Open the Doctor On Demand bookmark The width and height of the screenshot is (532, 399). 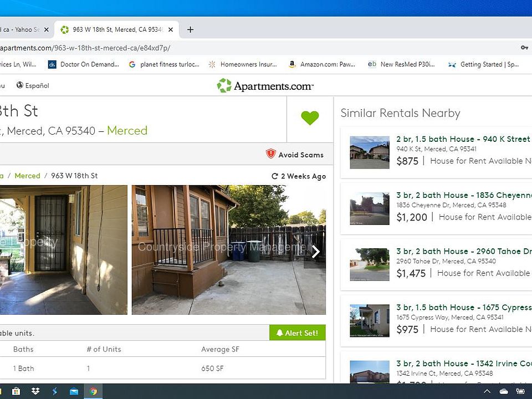click(x=84, y=64)
